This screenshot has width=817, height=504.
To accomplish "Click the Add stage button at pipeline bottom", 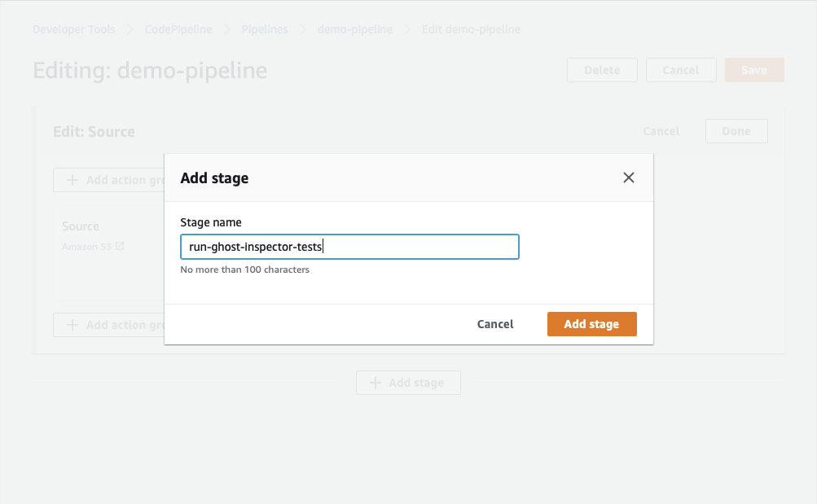I will 408,383.
